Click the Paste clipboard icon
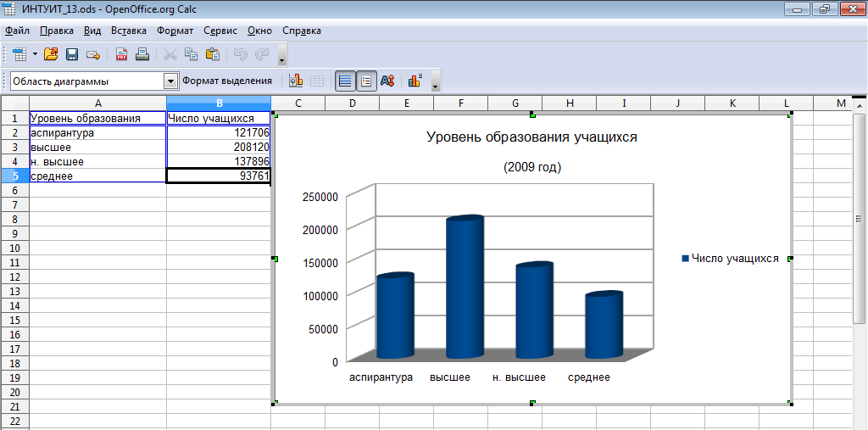This screenshot has height=430, width=868. (x=213, y=53)
